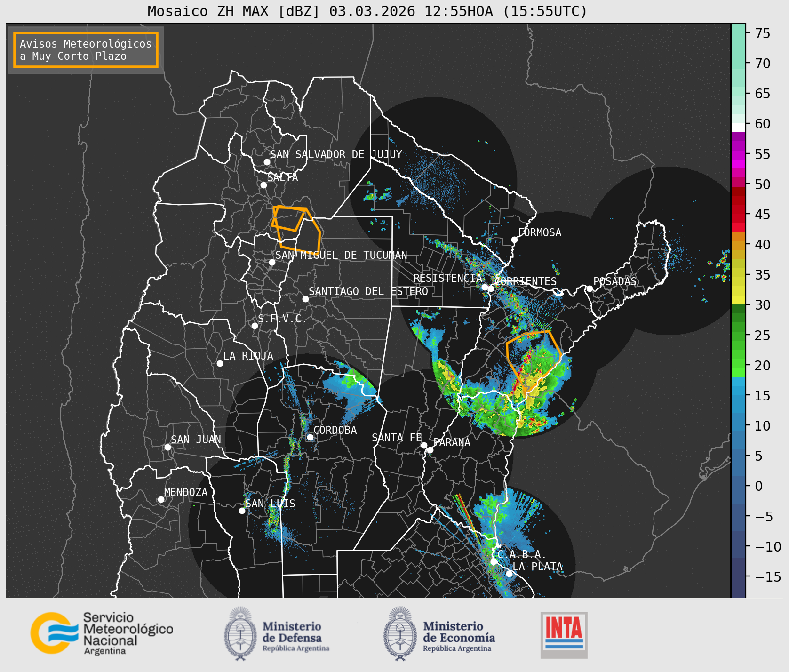789x672 pixels.
Task: Click the SALTA city marker dot
Action: click(264, 185)
